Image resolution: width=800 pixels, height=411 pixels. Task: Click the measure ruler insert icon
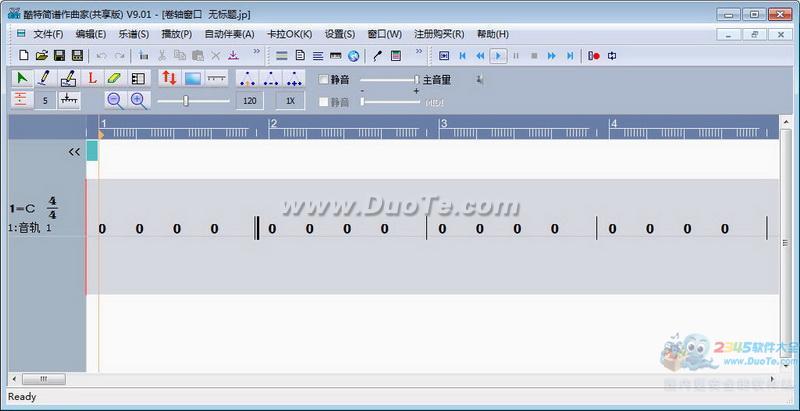click(x=69, y=100)
